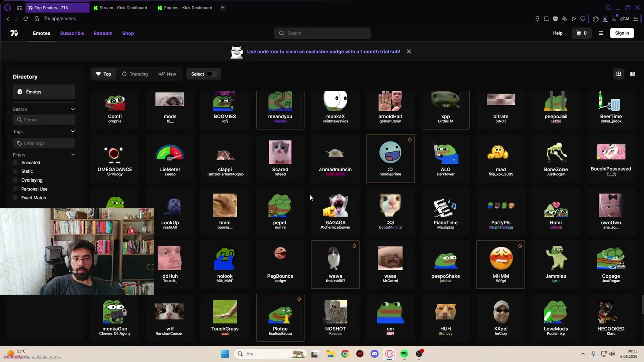Enable the Personal Use filter checkbox

coord(15,189)
